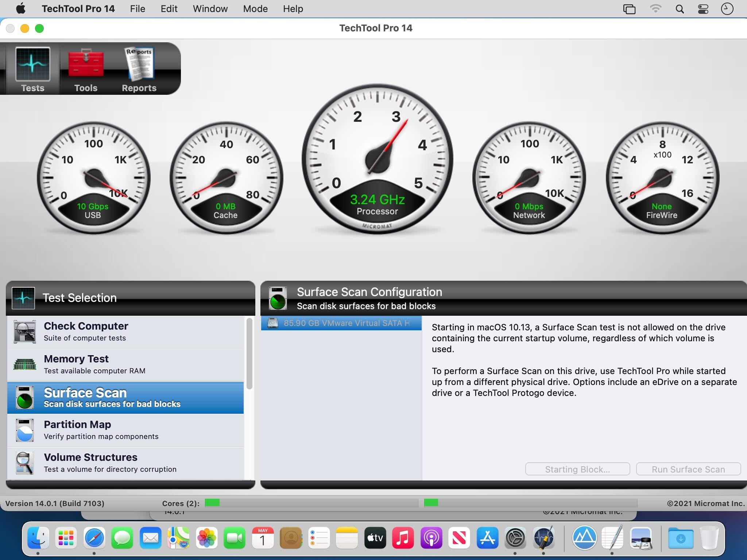747x560 pixels.
Task: Open File menu
Action: [137, 9]
